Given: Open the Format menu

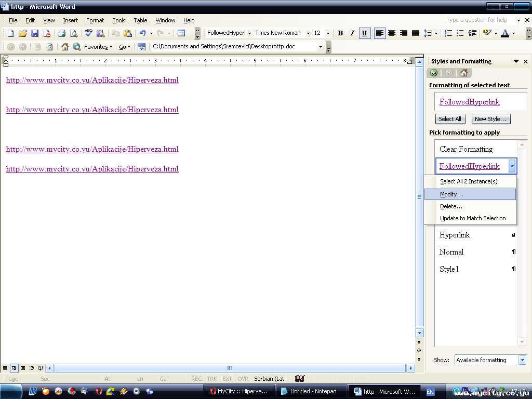Looking at the screenshot, I should point(95,20).
